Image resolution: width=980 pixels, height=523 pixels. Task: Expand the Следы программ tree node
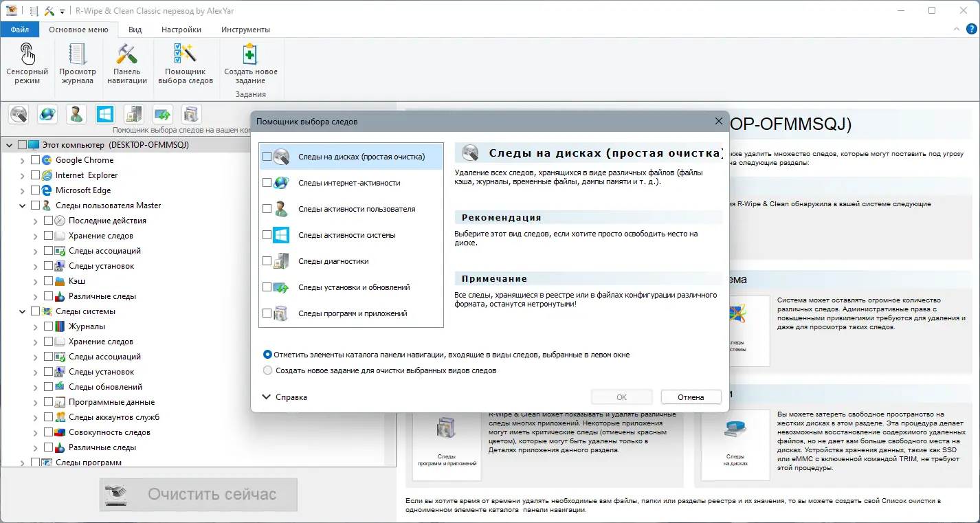tap(23, 463)
